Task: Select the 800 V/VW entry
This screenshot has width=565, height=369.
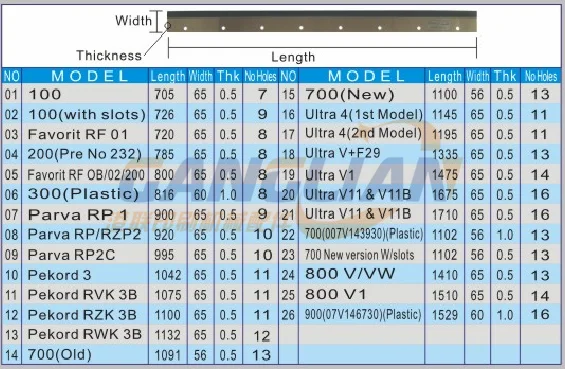Action: pyautogui.click(x=350, y=274)
